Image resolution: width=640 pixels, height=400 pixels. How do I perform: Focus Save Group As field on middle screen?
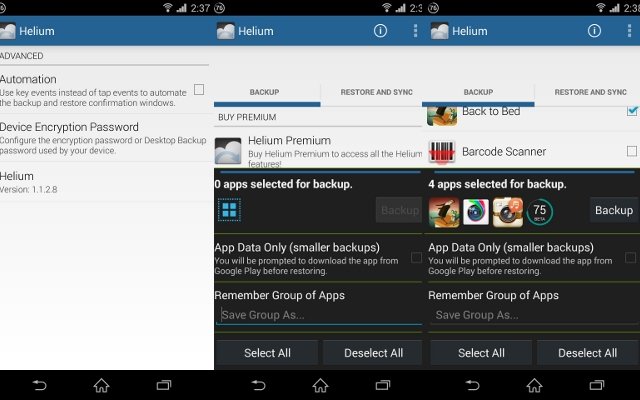point(319,315)
